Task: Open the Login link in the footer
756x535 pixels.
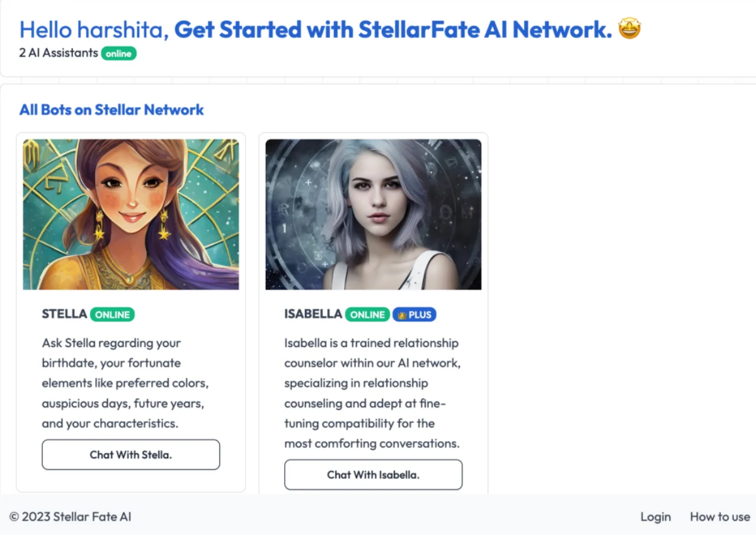Action: coord(655,517)
